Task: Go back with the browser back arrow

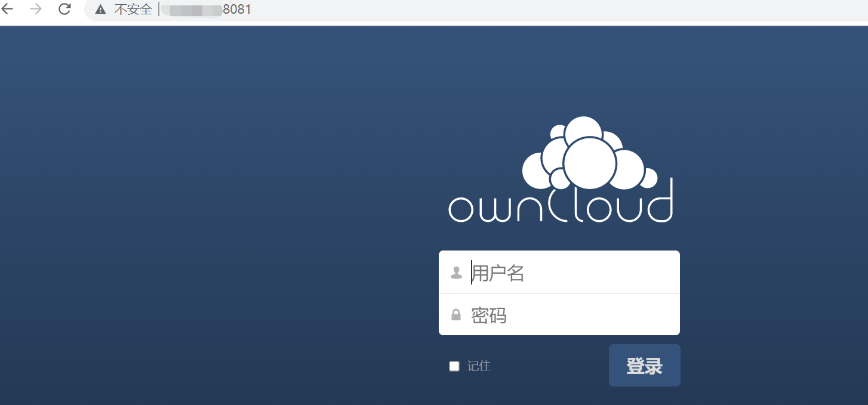Action: click(7, 9)
